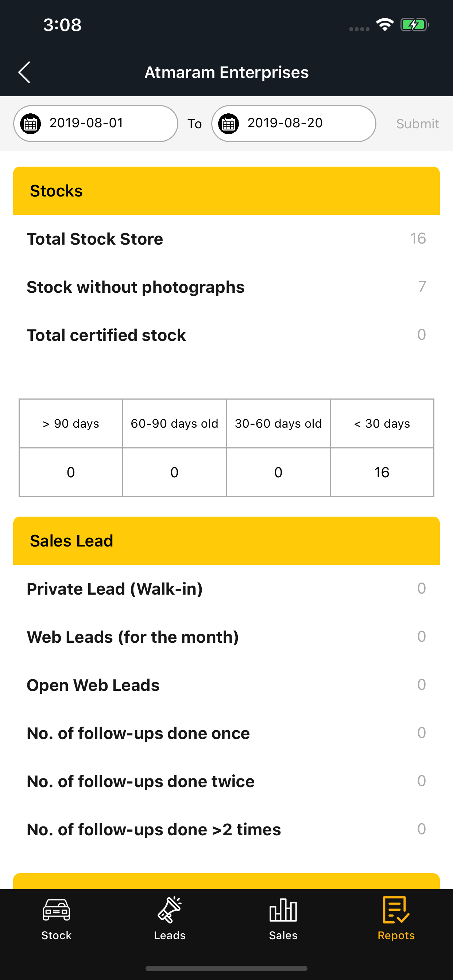Click the start date calendar icon

tap(31, 124)
